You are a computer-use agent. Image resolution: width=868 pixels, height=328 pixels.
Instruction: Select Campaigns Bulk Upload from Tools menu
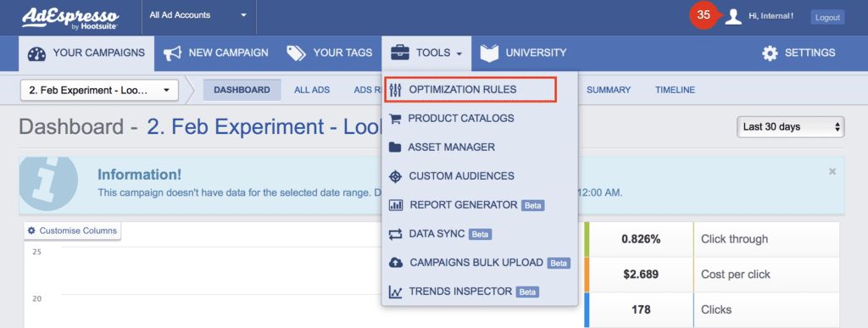tap(476, 263)
